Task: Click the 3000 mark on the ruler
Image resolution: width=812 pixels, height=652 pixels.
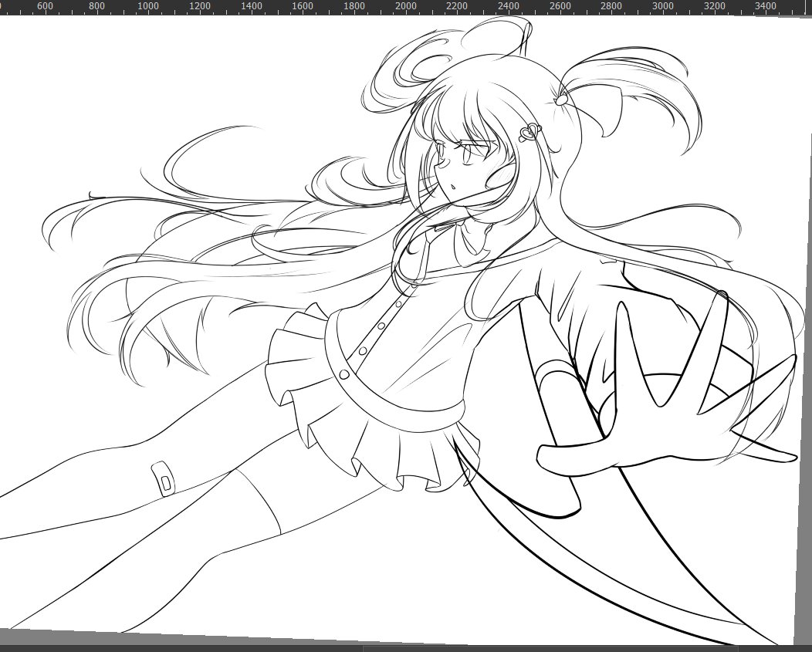Action: click(662, 6)
